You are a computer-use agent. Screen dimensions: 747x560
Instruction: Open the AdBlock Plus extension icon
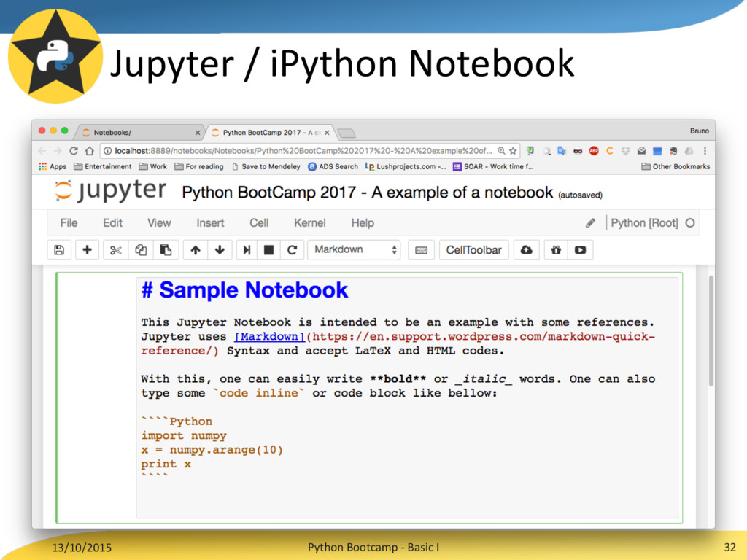coord(594,151)
